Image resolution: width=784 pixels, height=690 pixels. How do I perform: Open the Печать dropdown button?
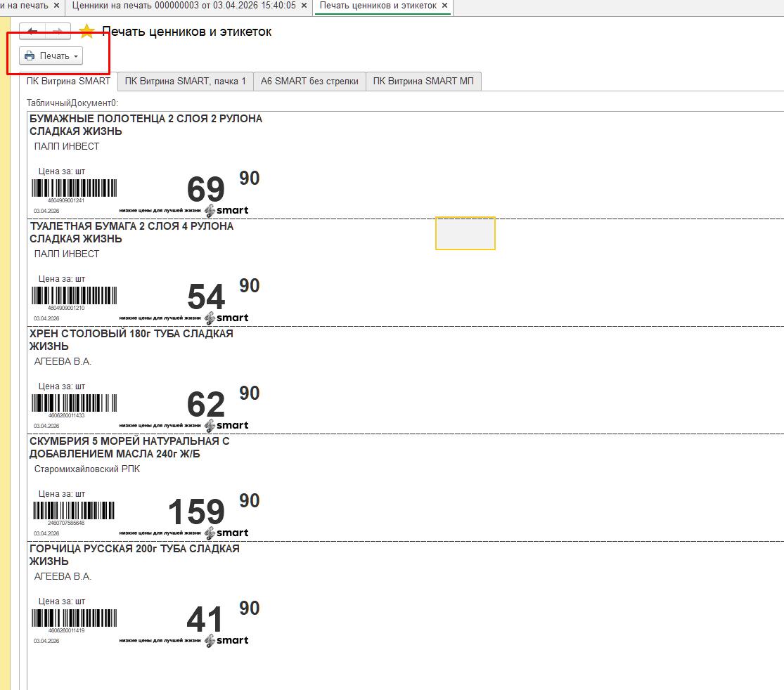[x=51, y=56]
